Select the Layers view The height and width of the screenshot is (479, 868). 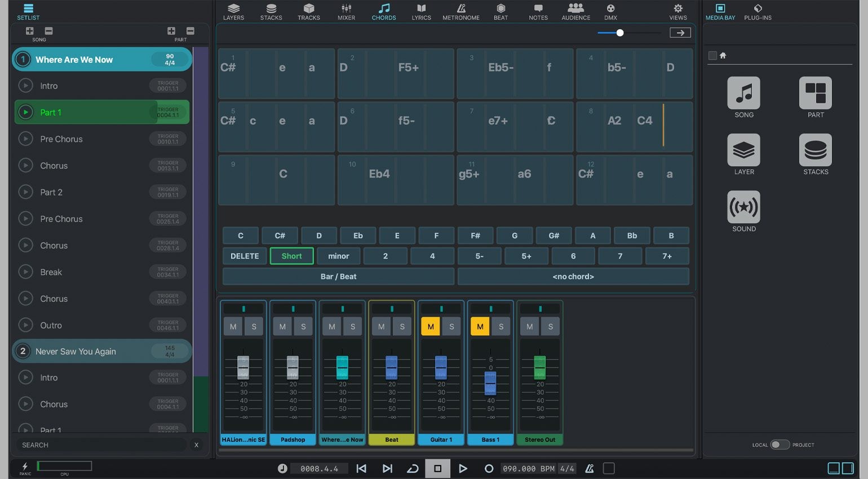pos(233,11)
